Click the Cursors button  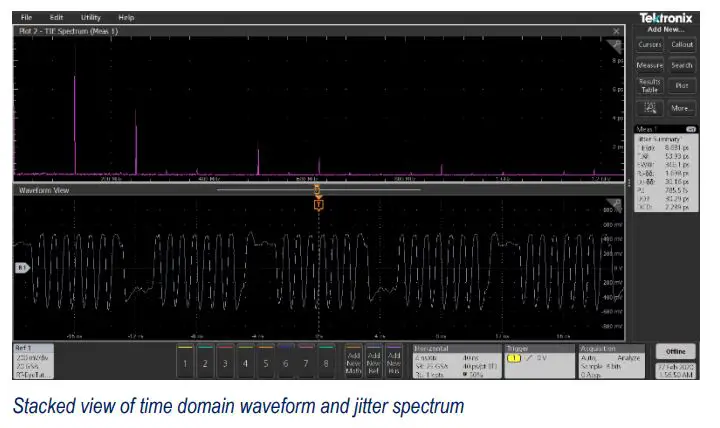650,45
